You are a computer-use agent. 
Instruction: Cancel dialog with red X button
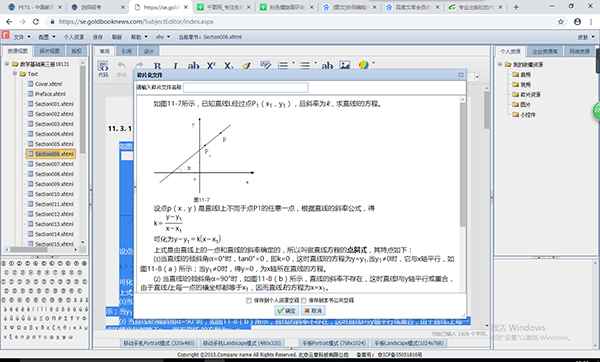click(x=313, y=311)
